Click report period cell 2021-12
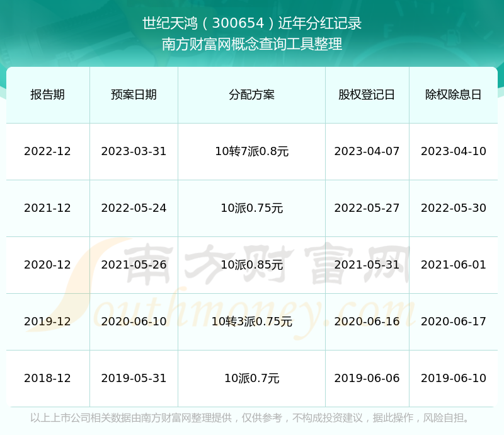Viewport: 504px width, 435px height. tap(48, 208)
